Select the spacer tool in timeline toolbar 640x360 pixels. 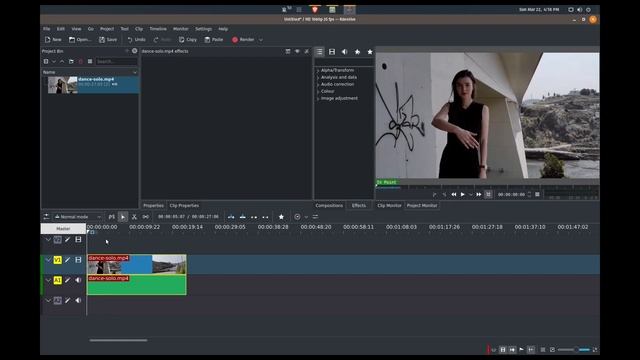pos(145,217)
